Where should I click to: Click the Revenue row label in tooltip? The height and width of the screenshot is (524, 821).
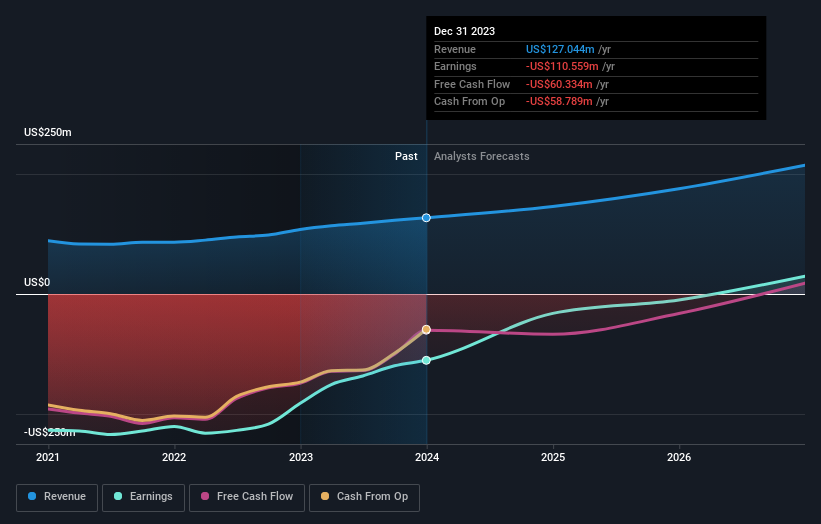click(x=454, y=49)
